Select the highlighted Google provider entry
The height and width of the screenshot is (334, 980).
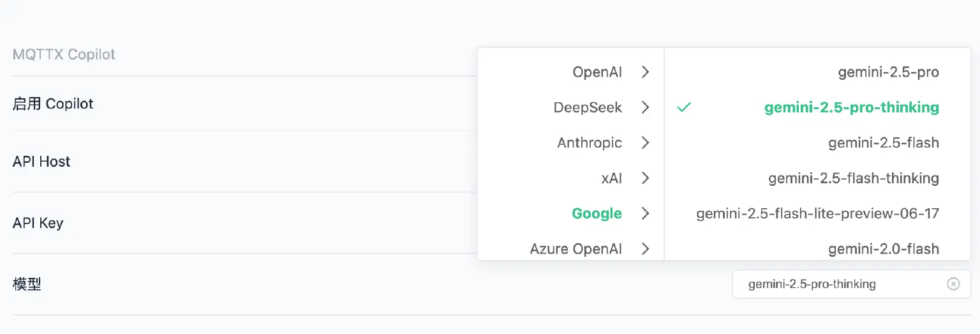tap(597, 213)
